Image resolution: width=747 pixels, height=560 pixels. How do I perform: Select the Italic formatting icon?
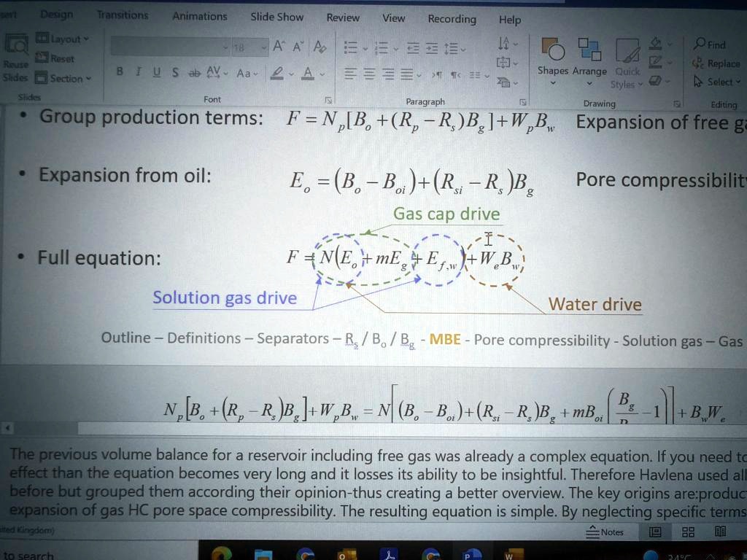(x=137, y=71)
